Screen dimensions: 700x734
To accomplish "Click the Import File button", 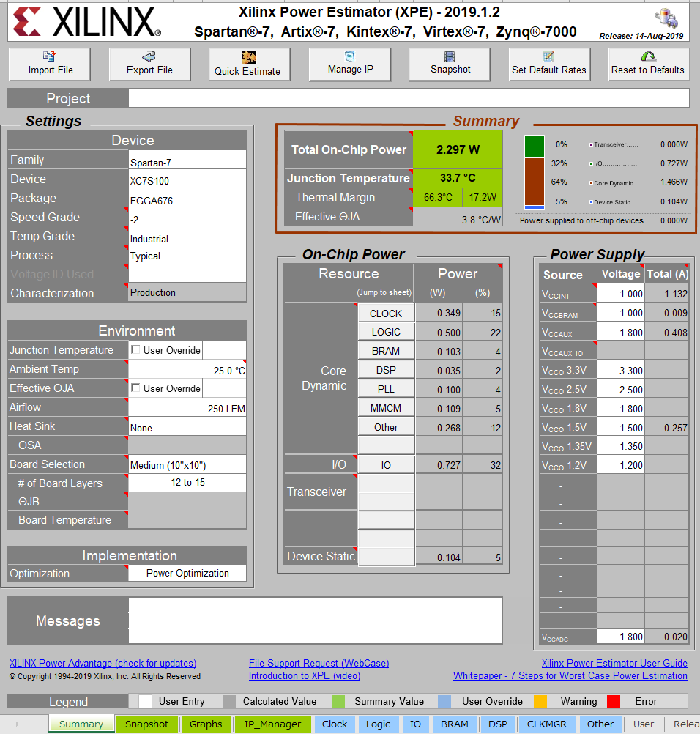I will click(50, 64).
